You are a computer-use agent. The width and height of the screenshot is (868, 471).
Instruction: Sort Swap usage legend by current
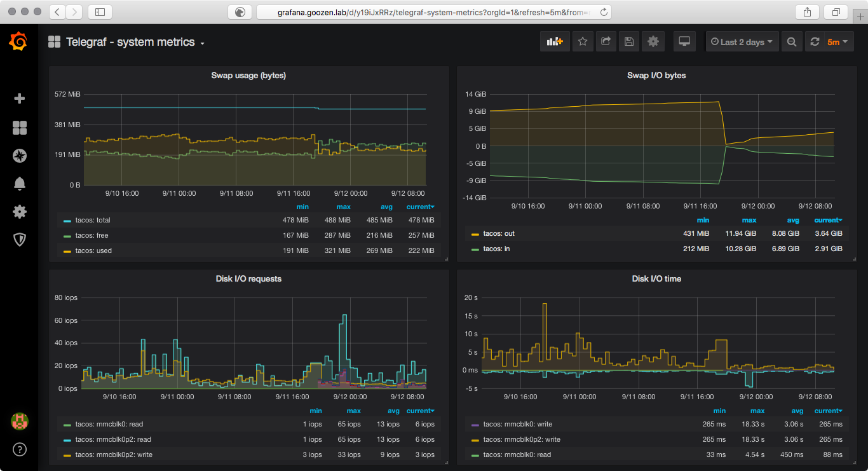click(421, 207)
